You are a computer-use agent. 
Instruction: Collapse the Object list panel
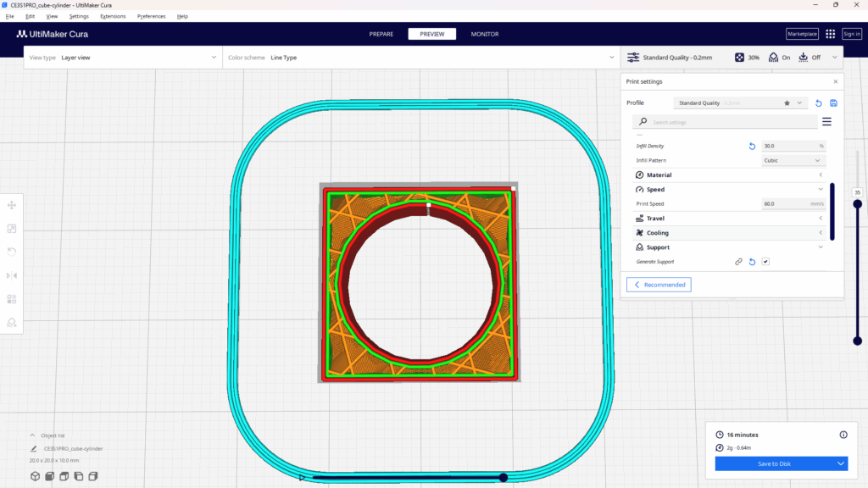(x=33, y=435)
